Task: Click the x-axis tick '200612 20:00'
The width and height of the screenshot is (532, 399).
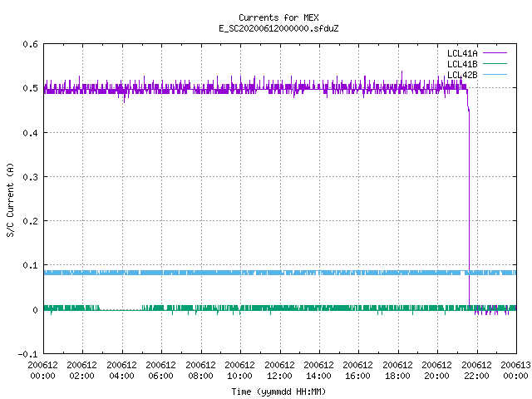Action: click(x=437, y=371)
